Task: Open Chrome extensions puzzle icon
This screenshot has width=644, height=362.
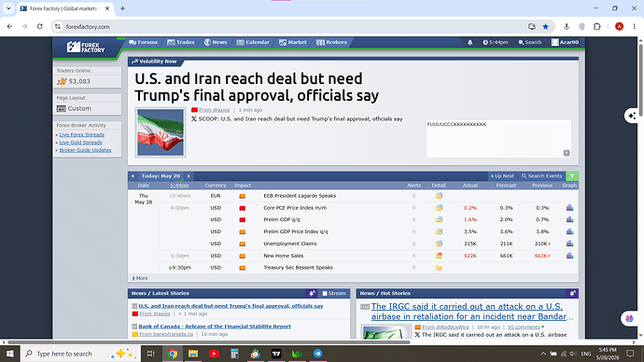Action: 597,27
